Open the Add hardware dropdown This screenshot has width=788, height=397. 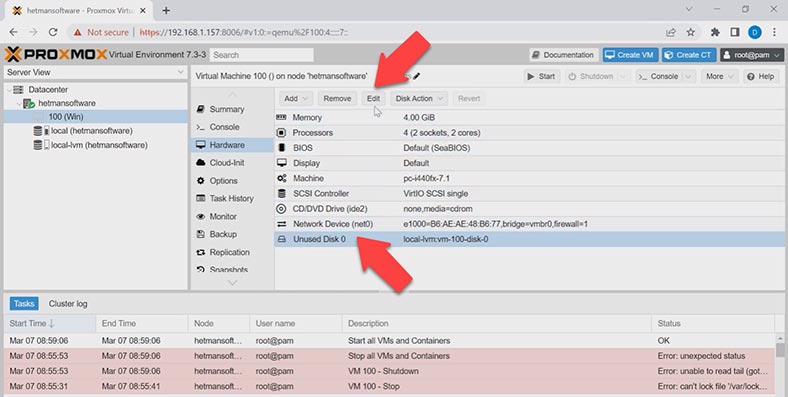click(295, 98)
